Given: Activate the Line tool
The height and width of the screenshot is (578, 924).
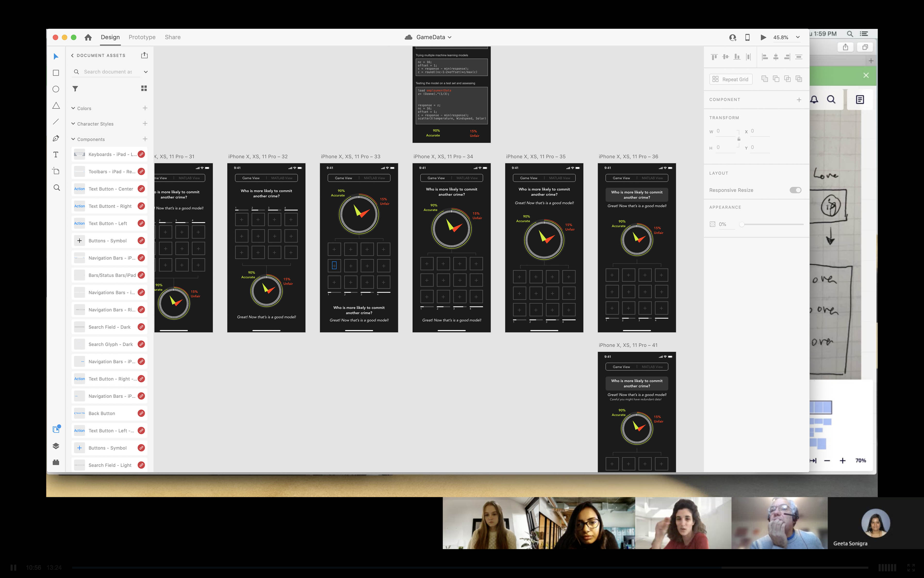Looking at the screenshot, I should click(x=56, y=122).
